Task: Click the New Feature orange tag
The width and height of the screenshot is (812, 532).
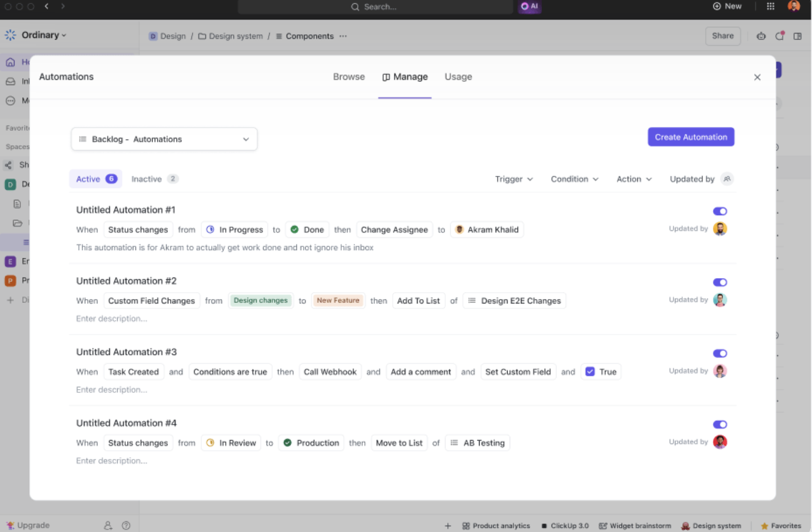Action: (338, 301)
